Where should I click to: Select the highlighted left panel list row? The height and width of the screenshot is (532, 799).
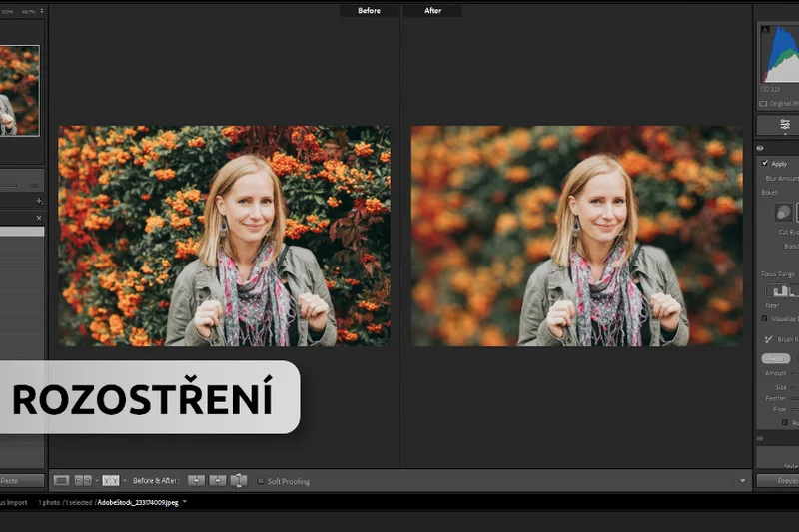tap(22, 232)
